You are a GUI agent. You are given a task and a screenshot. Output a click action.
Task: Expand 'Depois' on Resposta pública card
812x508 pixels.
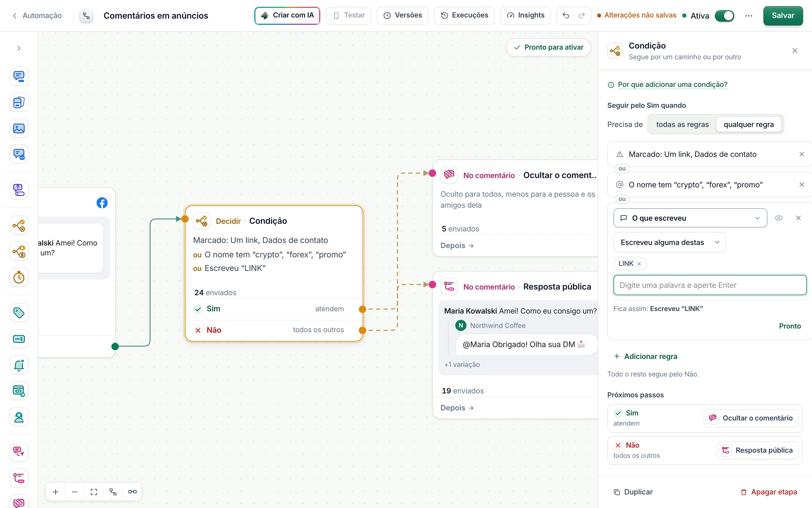[457, 408]
